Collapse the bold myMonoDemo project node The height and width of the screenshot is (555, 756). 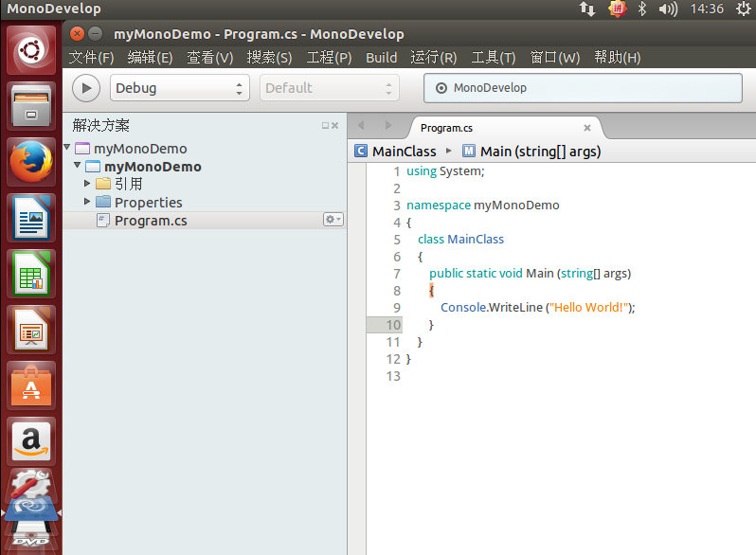click(x=77, y=165)
